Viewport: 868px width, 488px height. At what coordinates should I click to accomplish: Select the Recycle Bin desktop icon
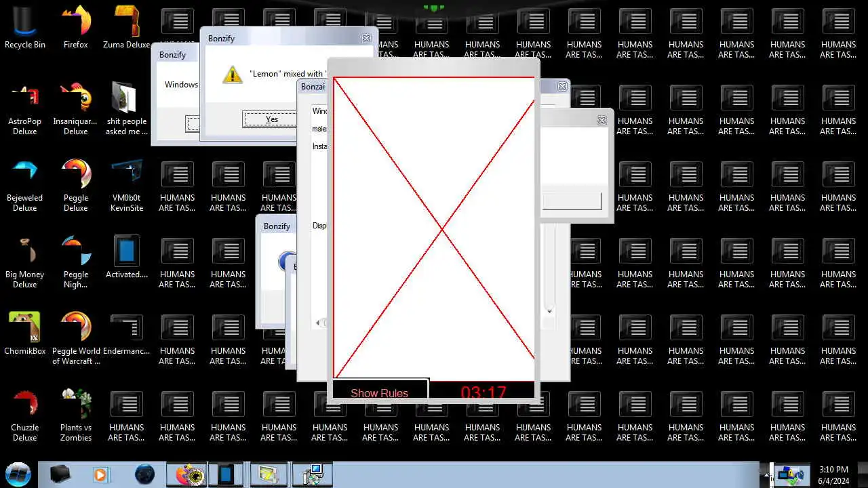pyautogui.click(x=25, y=27)
